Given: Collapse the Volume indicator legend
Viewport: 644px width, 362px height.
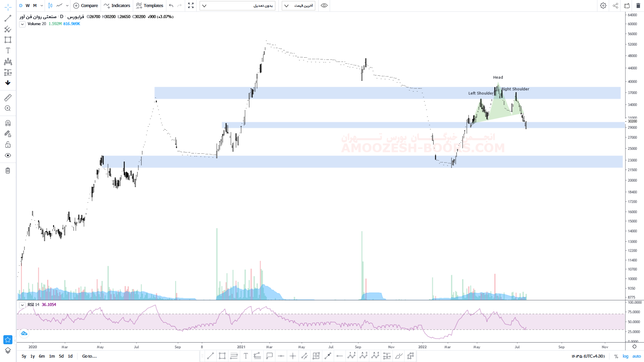Looking at the screenshot, I should [x=22, y=24].
